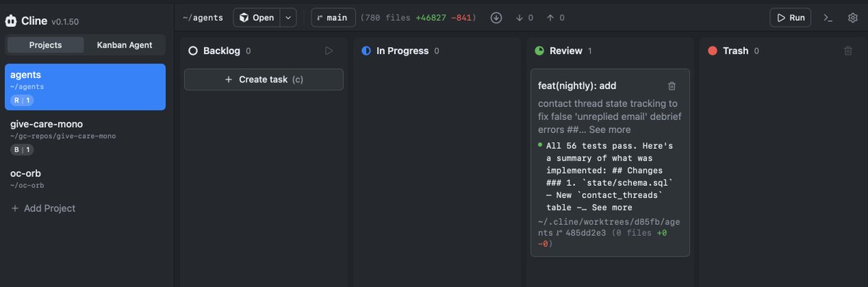Select the agents project
This screenshot has height=287, width=868.
[x=85, y=87]
